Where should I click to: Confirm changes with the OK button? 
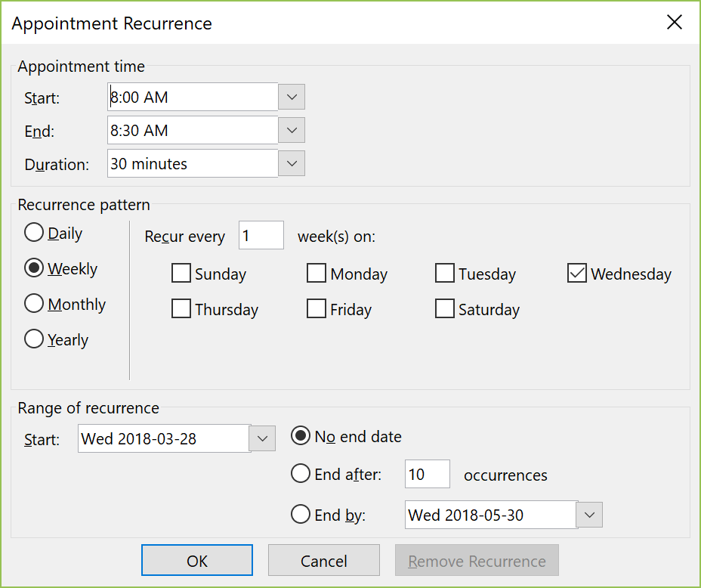tap(196, 560)
